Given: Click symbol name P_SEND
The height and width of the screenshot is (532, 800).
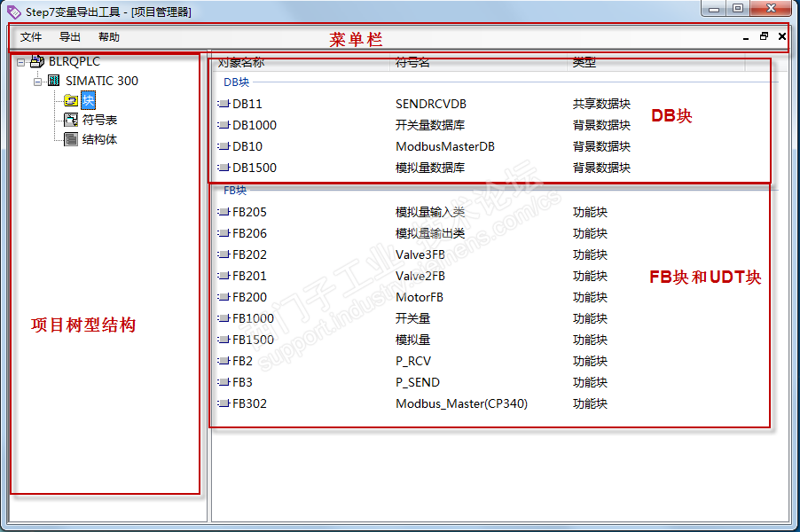Looking at the screenshot, I should (x=418, y=382).
